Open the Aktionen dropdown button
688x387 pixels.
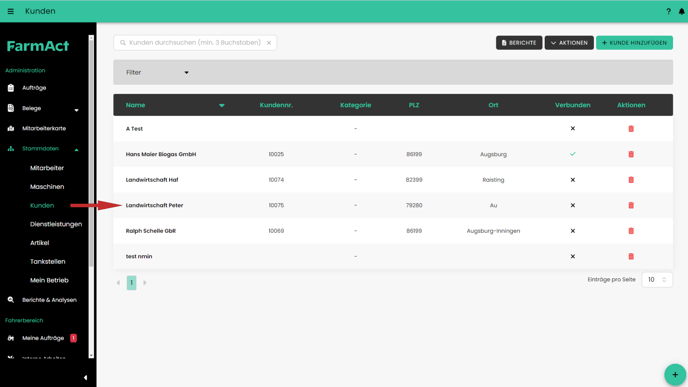point(569,43)
